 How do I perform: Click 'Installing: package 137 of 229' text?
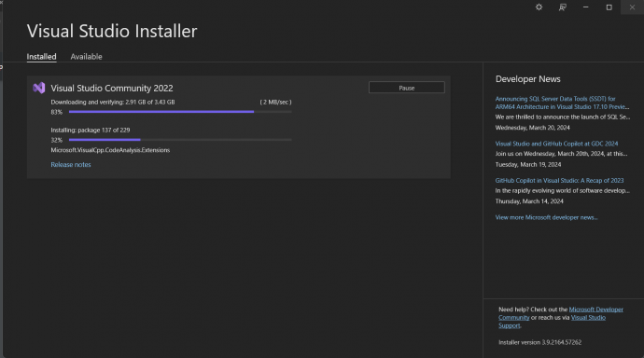coord(91,130)
